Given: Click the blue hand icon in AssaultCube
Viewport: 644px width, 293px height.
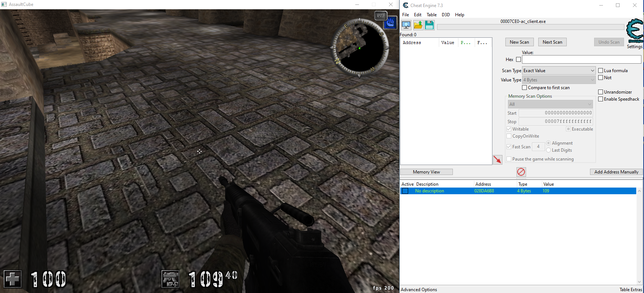Looking at the screenshot, I should click(390, 23).
